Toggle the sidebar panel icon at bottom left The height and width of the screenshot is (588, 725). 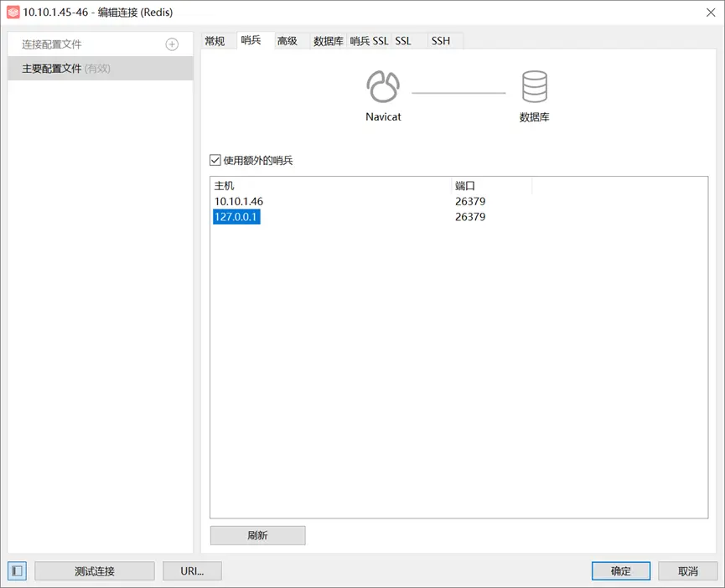tap(16, 570)
